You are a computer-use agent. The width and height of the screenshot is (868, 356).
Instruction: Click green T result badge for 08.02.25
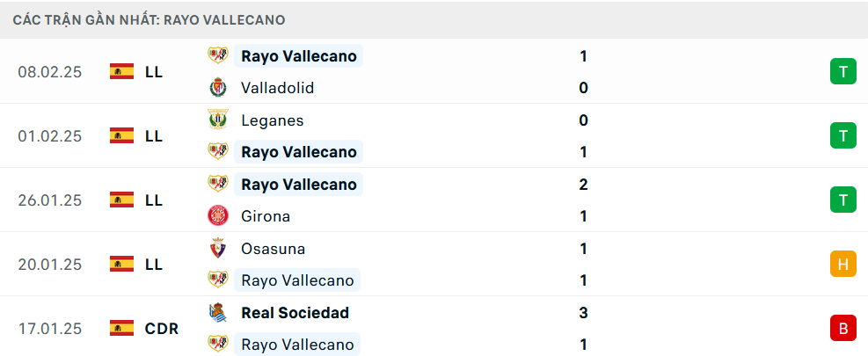[x=842, y=72]
